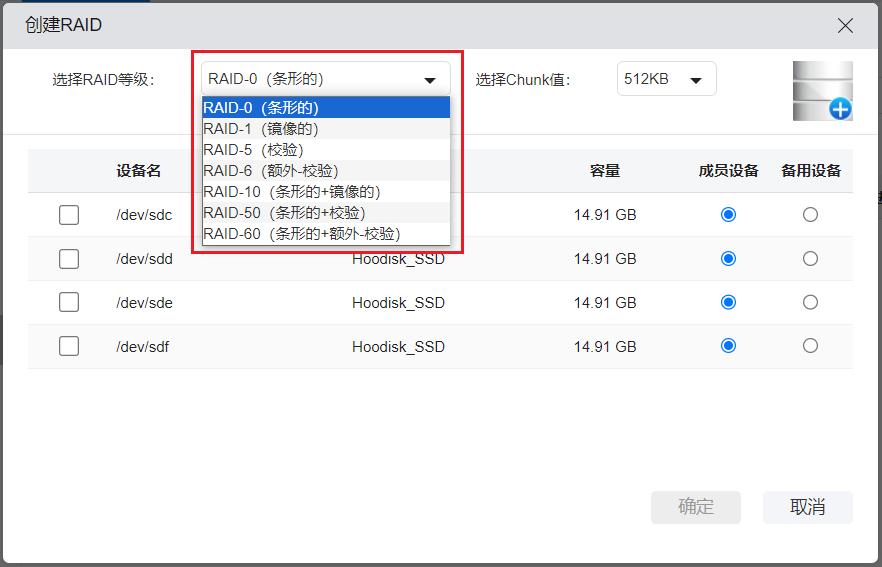Screen dimensions: 882x567
Task: Mark /dev/sdd as member device
Action: pos(728,258)
